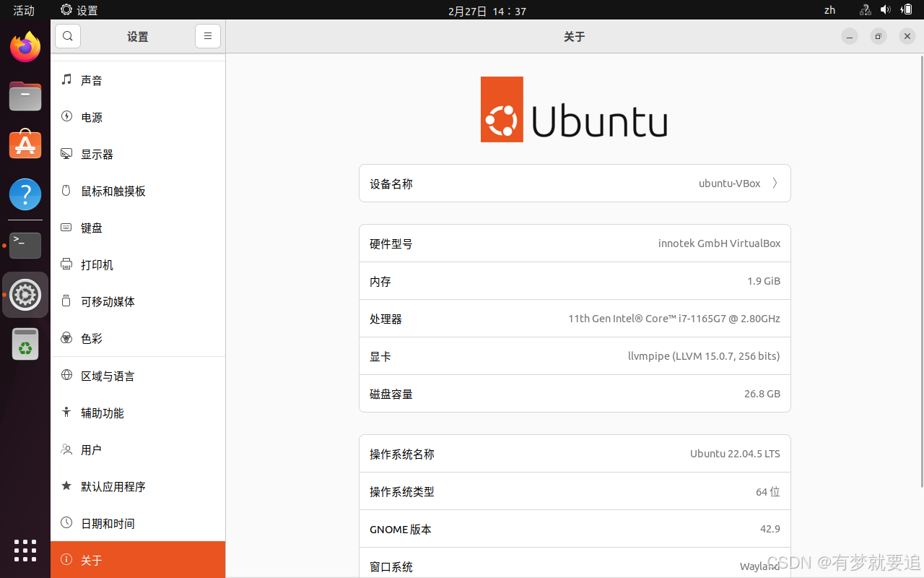Image resolution: width=924 pixels, height=578 pixels.
Task: Open 色彩 settings
Action: click(138, 337)
